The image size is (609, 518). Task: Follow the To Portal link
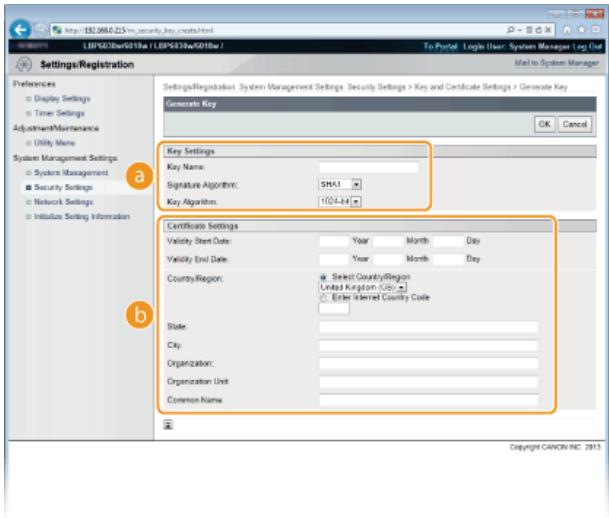click(x=440, y=47)
